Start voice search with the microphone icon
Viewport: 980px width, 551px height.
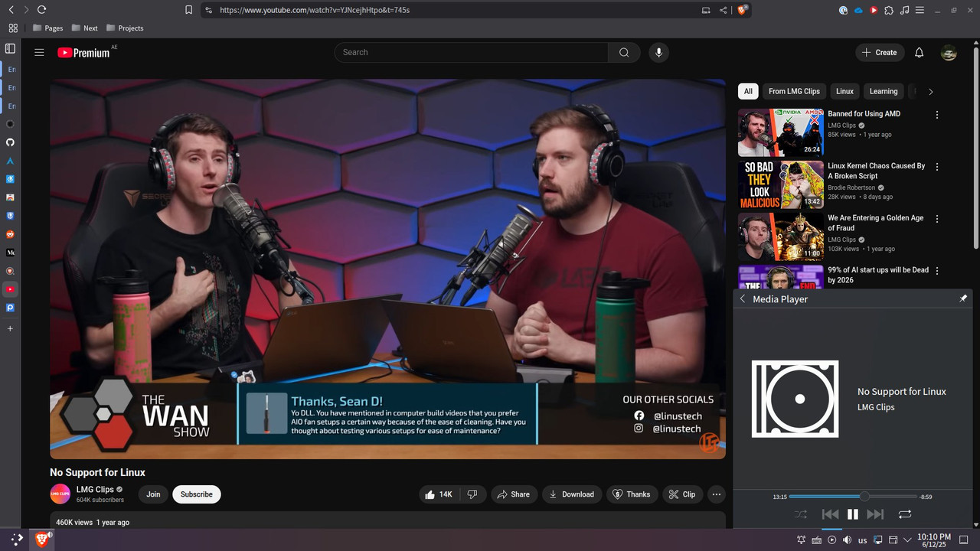(x=658, y=52)
